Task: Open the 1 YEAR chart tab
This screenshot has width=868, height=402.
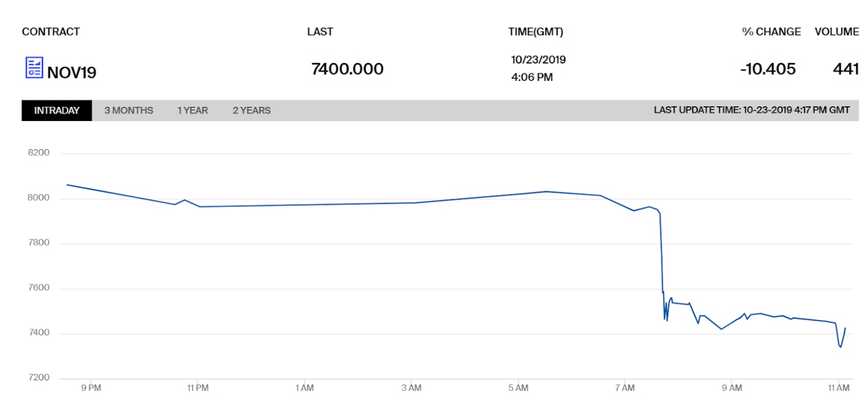Action: [193, 111]
